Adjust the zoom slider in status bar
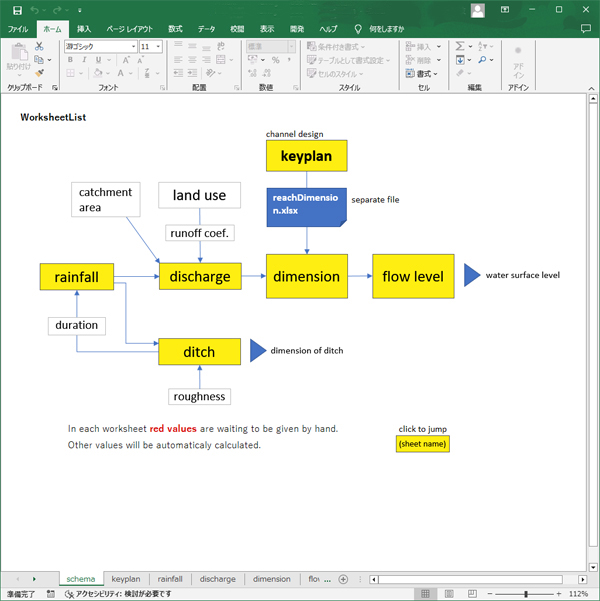 pyautogui.click(x=525, y=594)
